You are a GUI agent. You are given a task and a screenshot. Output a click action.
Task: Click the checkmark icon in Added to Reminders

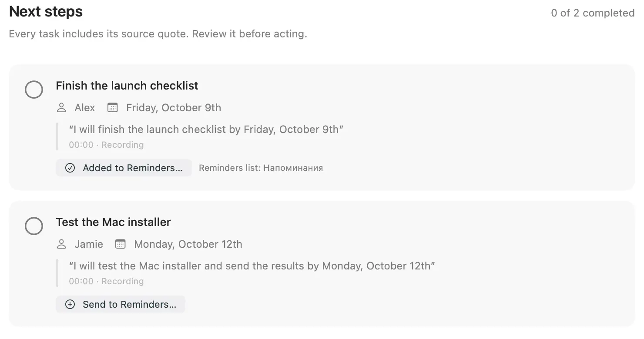pyautogui.click(x=70, y=168)
